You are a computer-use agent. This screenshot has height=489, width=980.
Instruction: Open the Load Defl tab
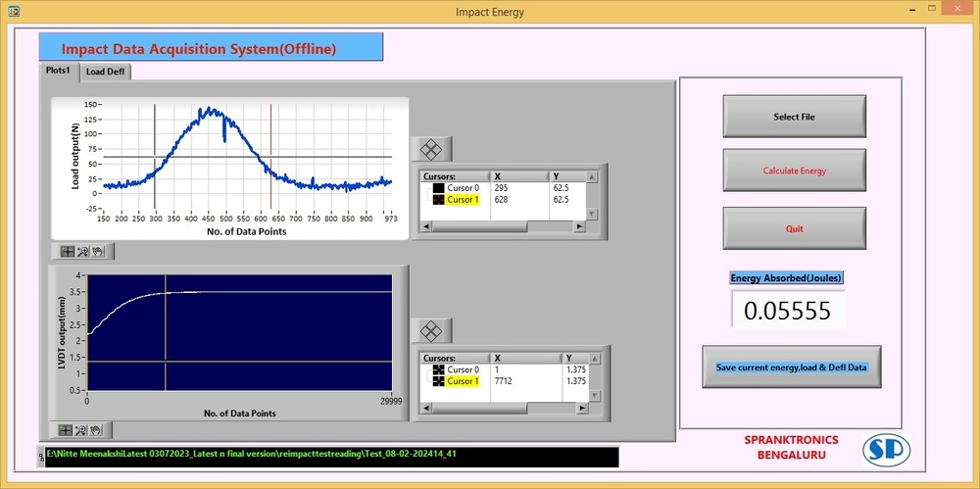click(105, 72)
